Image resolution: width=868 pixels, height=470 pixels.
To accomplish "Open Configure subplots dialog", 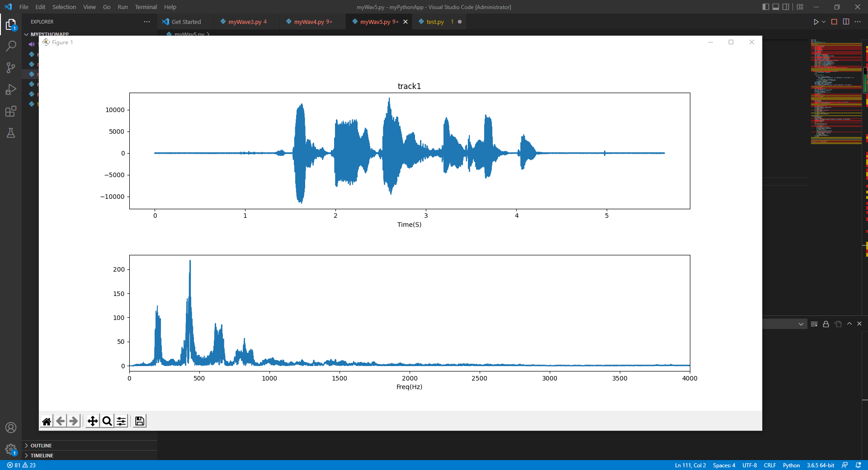I will pos(121,421).
